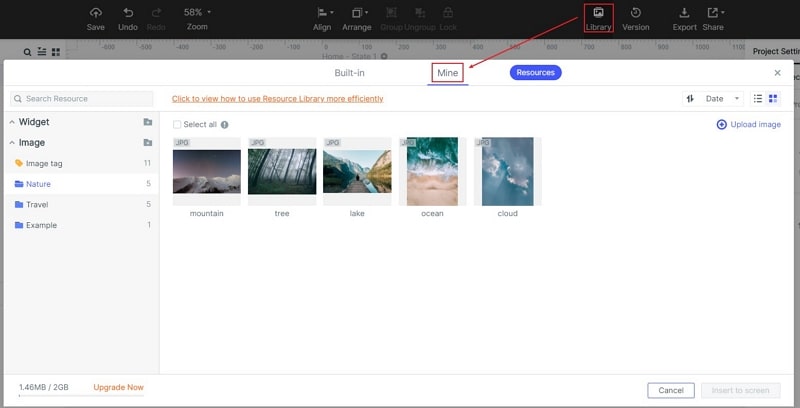Switch to list view
This screenshot has height=408, width=800.
click(758, 98)
